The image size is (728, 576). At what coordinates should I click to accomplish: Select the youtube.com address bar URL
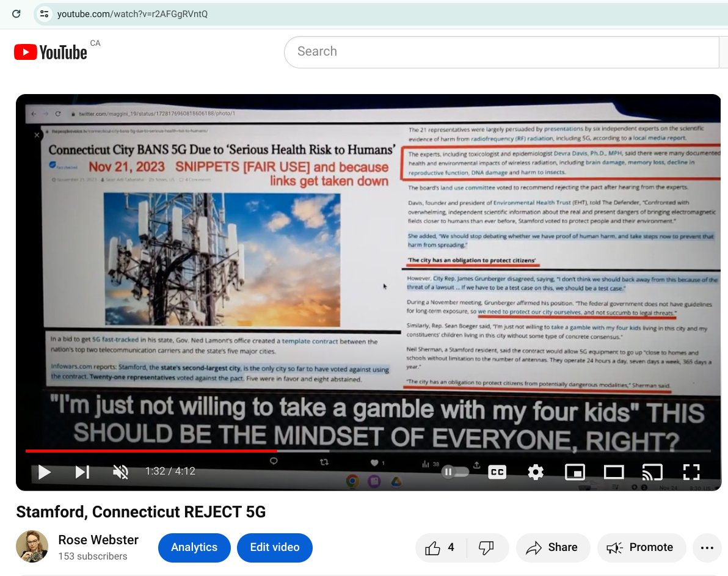pos(133,14)
